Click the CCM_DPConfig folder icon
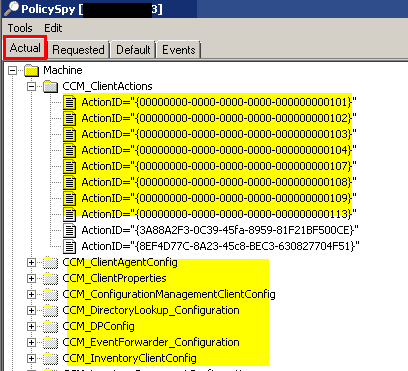The height and width of the screenshot is (371, 408). coord(51,326)
